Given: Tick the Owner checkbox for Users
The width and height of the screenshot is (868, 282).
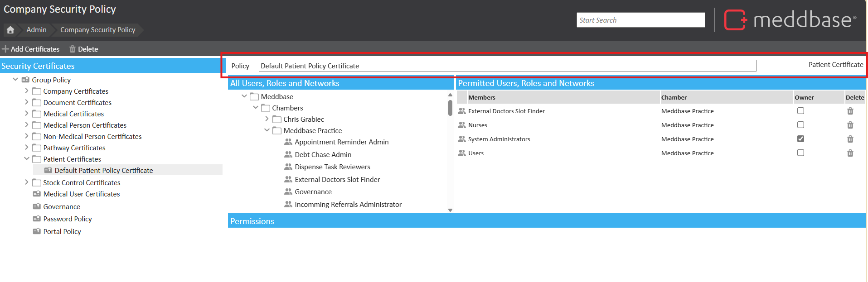Looking at the screenshot, I should click(800, 153).
